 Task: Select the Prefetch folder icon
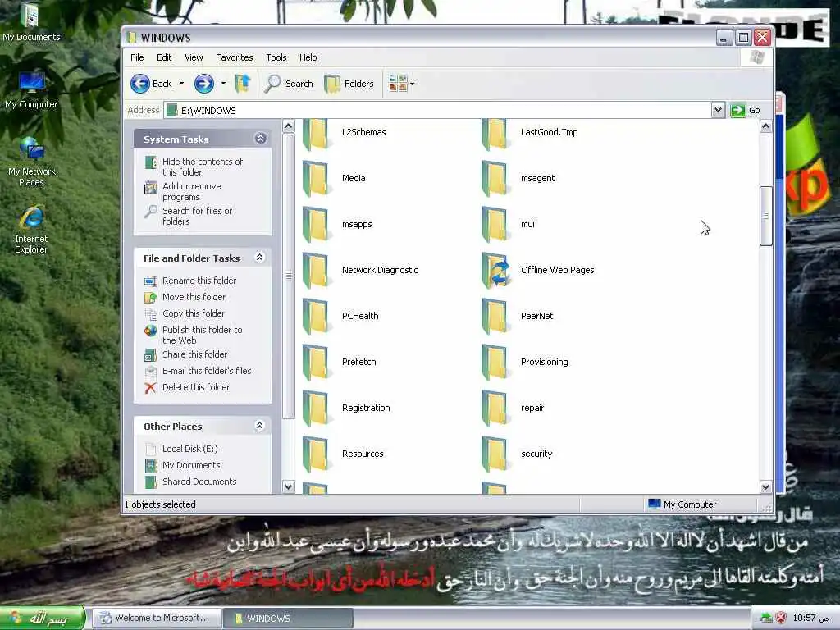click(x=315, y=362)
